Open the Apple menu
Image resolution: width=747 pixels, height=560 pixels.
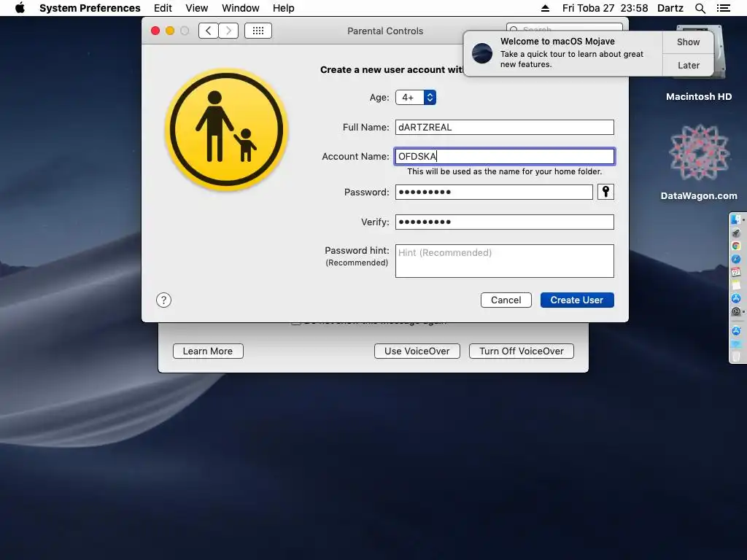(x=20, y=8)
